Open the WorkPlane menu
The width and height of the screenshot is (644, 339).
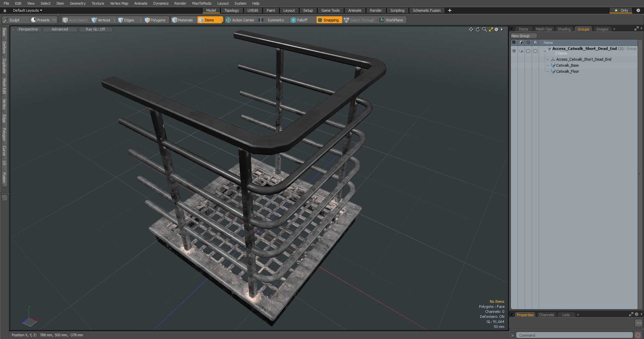pos(392,20)
